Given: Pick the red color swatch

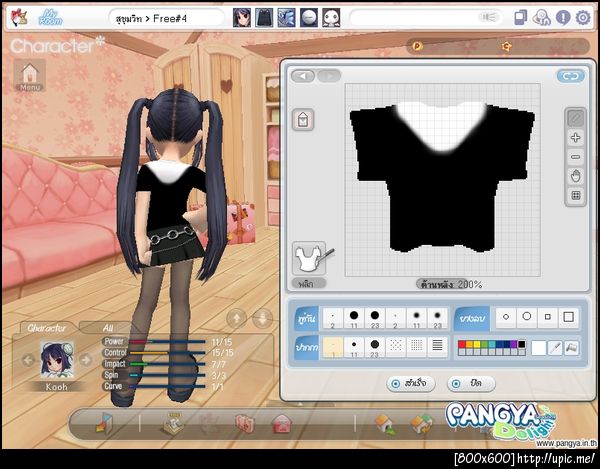Looking at the screenshot, I should click(461, 344).
